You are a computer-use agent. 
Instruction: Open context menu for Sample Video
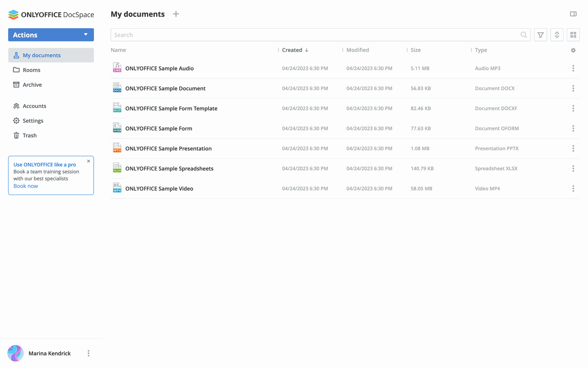(x=573, y=189)
